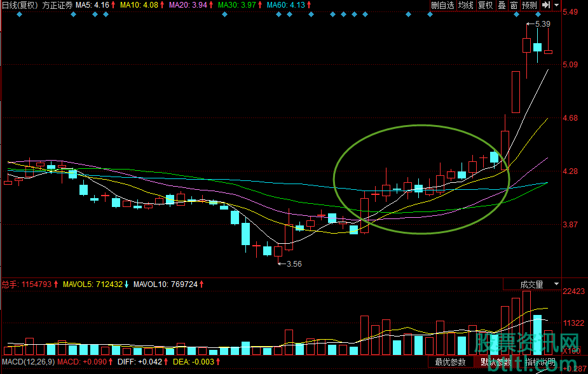This screenshot has height=374, width=588.
Task: Open the 指标说明 indicator description
Action: (x=540, y=362)
